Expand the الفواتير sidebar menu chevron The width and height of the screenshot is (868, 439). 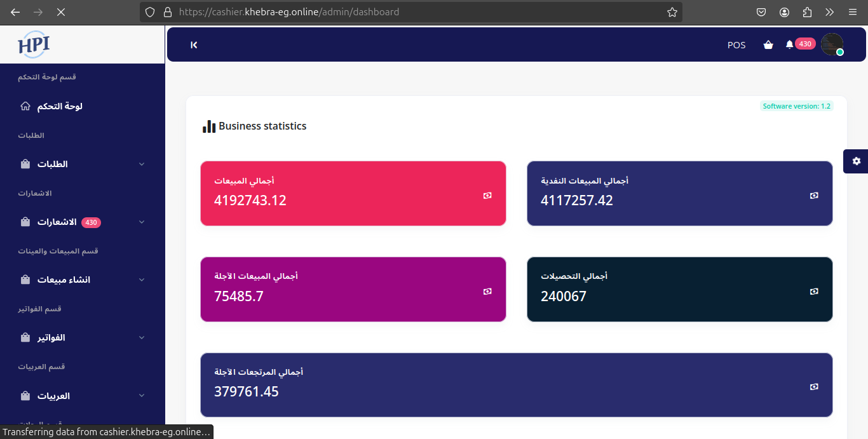click(x=142, y=338)
